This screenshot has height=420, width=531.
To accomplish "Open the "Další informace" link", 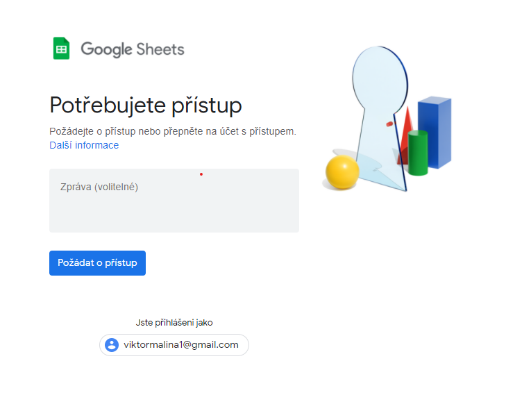I will point(84,145).
